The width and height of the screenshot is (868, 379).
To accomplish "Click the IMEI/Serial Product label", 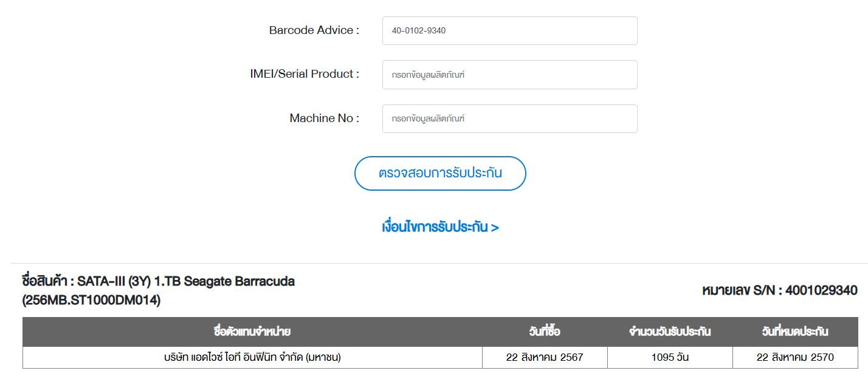I will pyautogui.click(x=305, y=74).
